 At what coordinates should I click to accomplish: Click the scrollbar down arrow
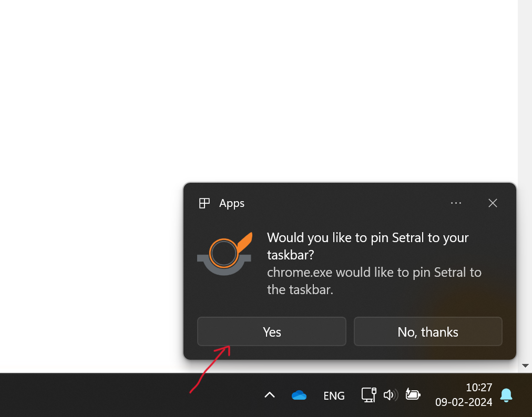pyautogui.click(x=525, y=365)
